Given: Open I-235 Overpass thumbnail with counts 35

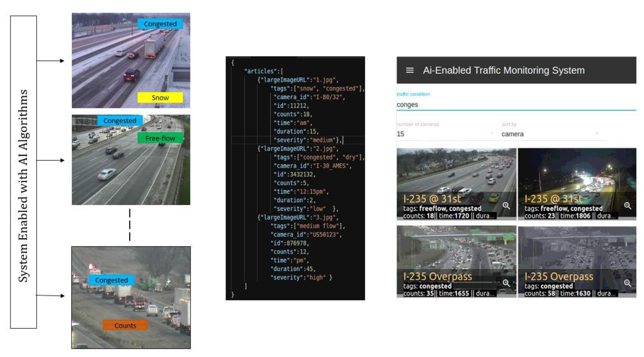Looking at the screenshot, I should pos(456,250).
